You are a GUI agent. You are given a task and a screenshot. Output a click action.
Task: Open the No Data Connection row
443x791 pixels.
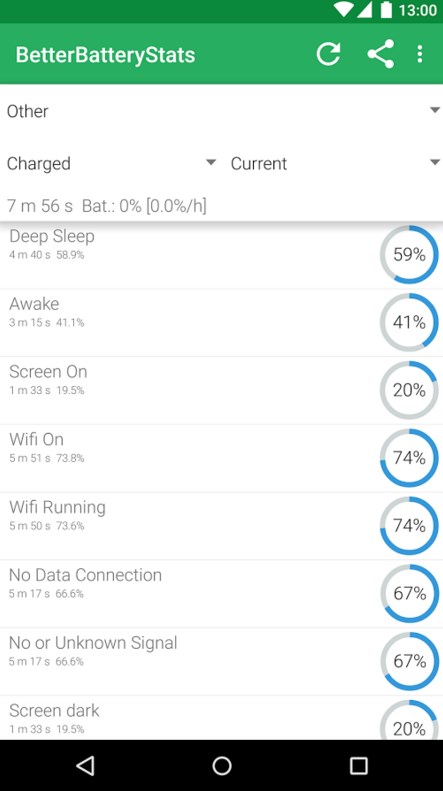pos(222,594)
